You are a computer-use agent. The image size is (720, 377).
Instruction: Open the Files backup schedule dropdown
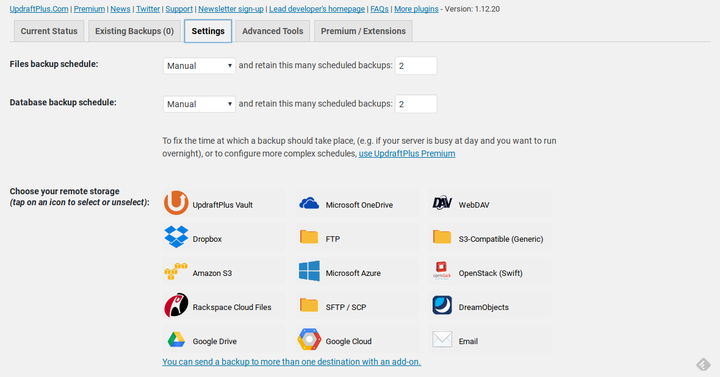pyautogui.click(x=199, y=66)
